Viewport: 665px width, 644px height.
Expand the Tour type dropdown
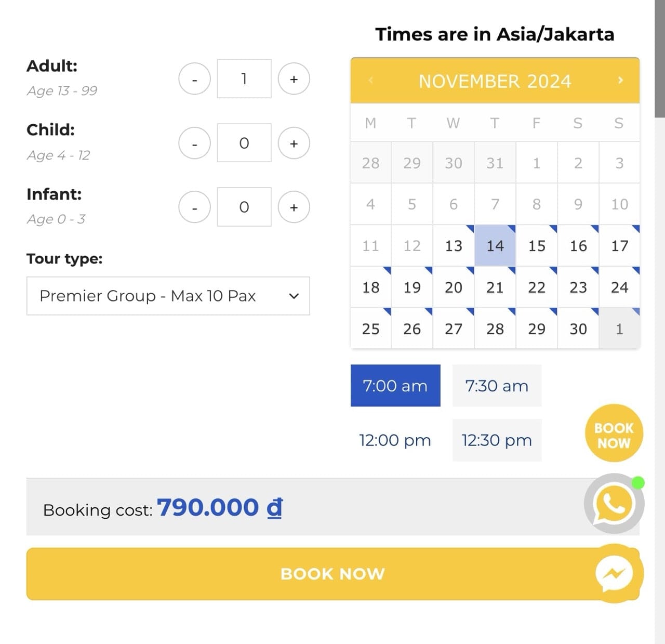168,296
